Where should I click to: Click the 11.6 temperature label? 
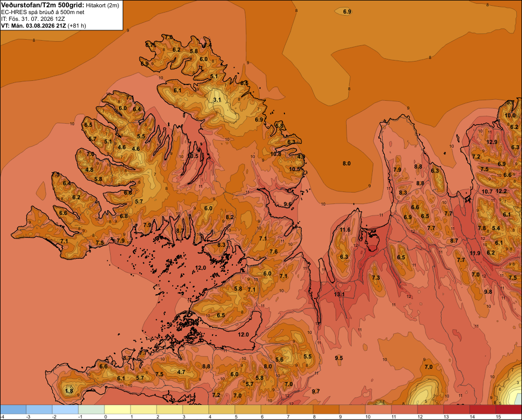tap(345, 230)
